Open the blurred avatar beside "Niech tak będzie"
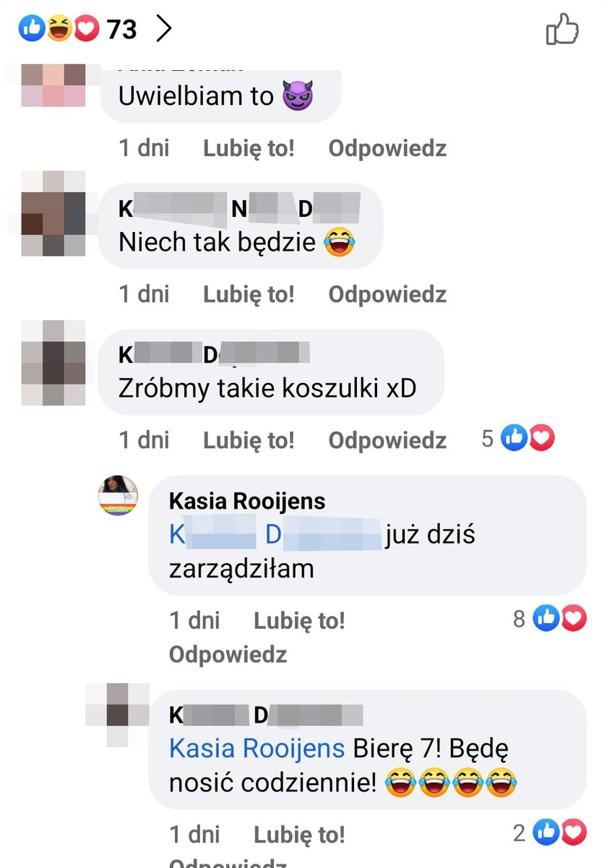Viewport: 607px width, 868px height. [53, 213]
